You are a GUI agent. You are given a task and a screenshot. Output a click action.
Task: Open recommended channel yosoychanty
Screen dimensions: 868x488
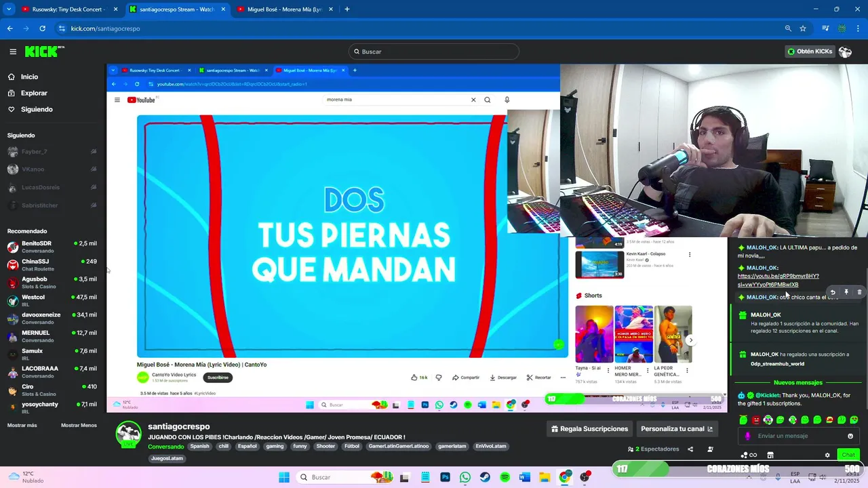pyautogui.click(x=52, y=408)
